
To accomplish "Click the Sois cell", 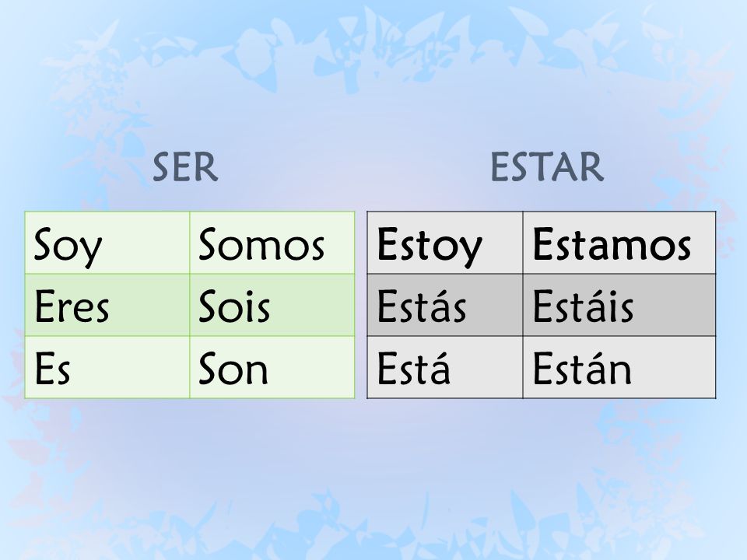I will point(272,305).
